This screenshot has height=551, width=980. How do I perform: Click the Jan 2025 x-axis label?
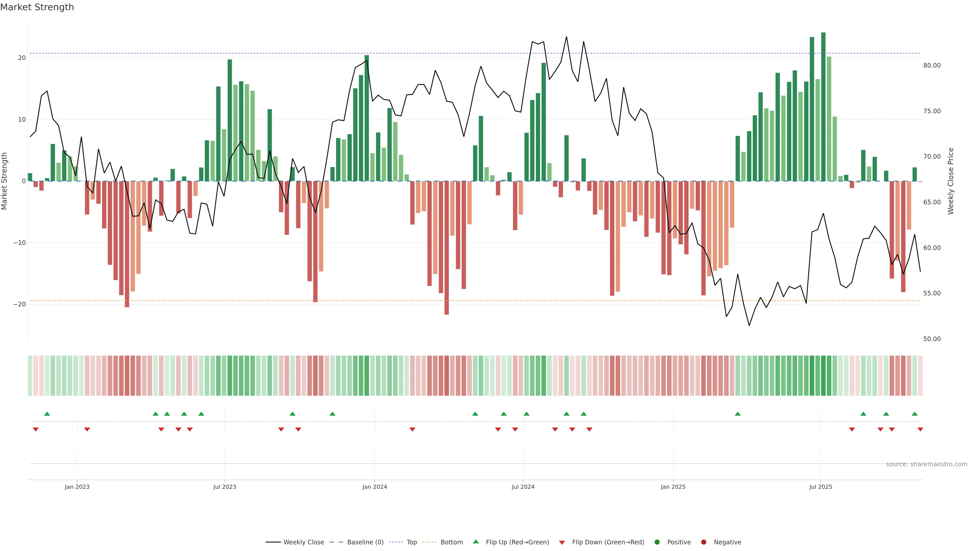pyautogui.click(x=673, y=487)
